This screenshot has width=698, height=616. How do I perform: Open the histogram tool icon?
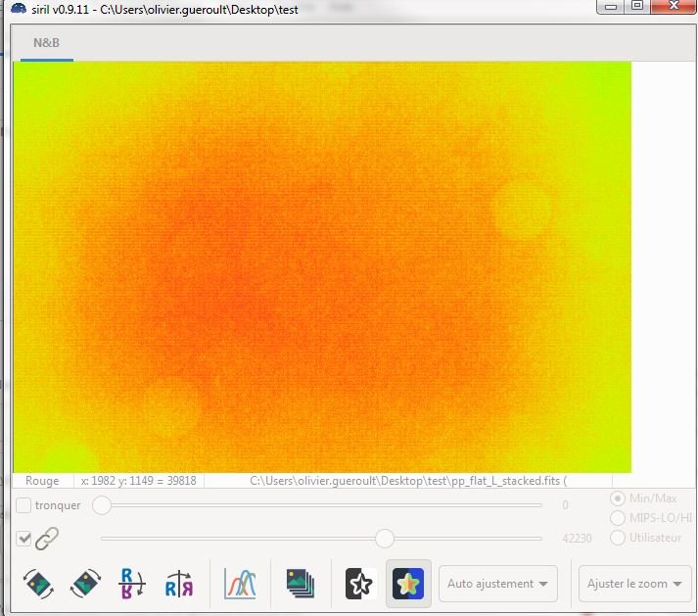click(x=240, y=584)
